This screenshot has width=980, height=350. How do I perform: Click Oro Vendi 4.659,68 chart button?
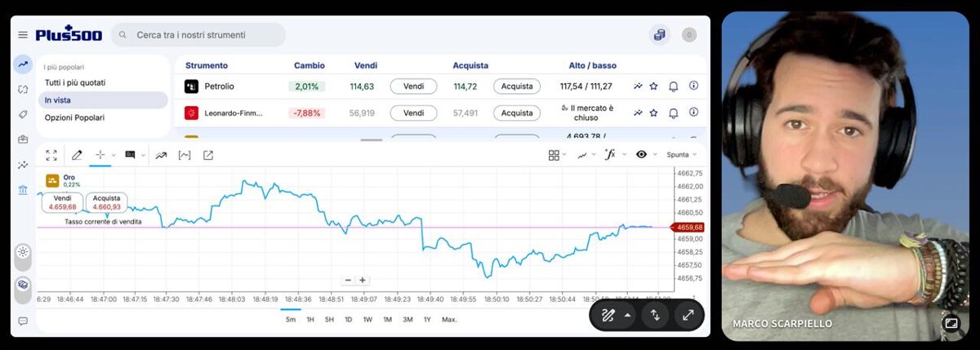[63, 202]
